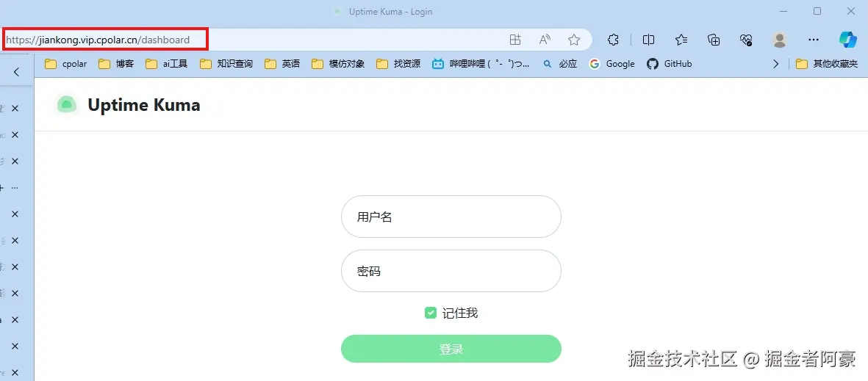Open the Favorites list icon
868x381 pixels.
point(681,40)
